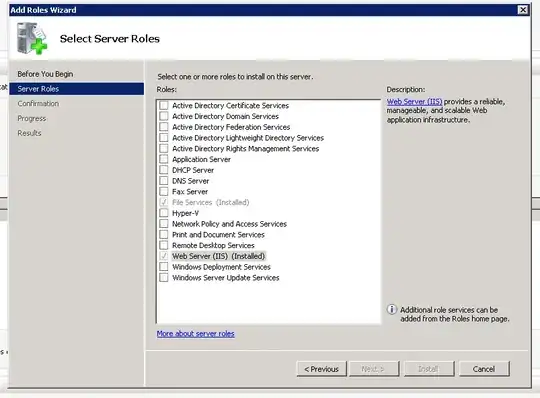Click the Previous button
This screenshot has width=540, height=398.
pyautogui.click(x=321, y=369)
